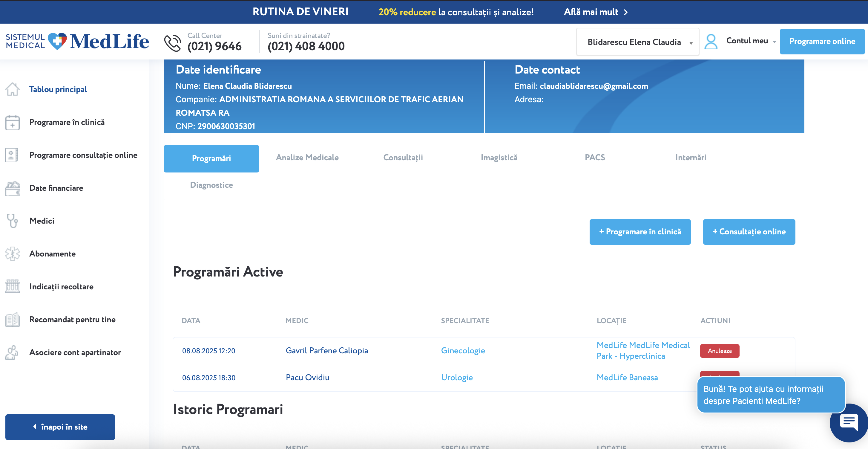
Task: Click the arrow next to Află mai mult
Action: (626, 12)
